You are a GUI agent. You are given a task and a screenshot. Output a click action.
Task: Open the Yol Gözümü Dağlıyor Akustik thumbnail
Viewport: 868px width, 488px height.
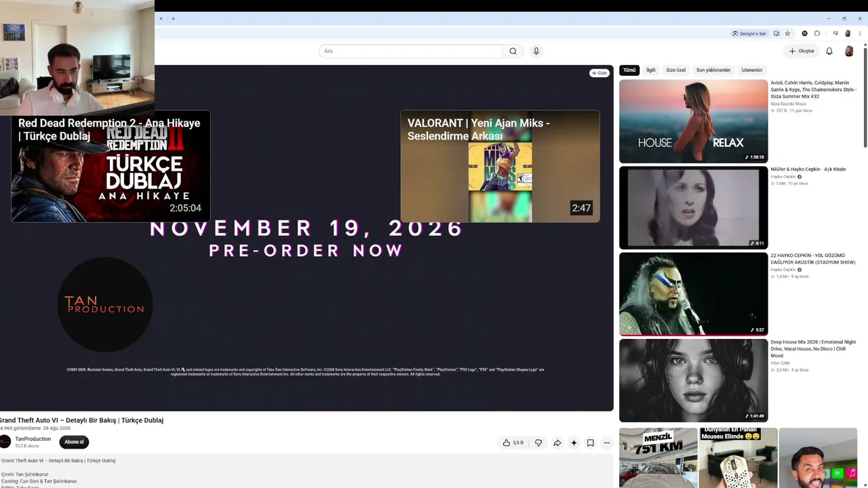tap(693, 294)
